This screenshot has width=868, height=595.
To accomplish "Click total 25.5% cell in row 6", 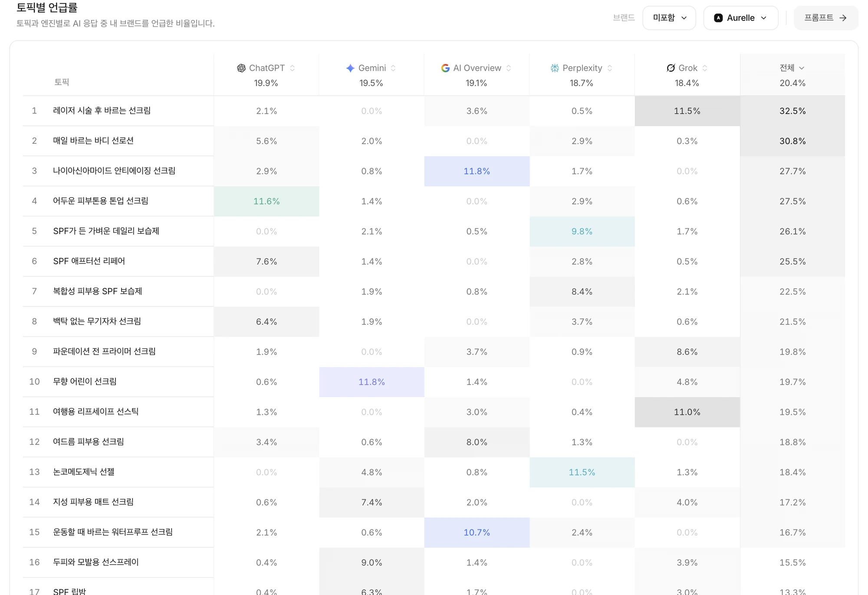I will click(x=792, y=262).
